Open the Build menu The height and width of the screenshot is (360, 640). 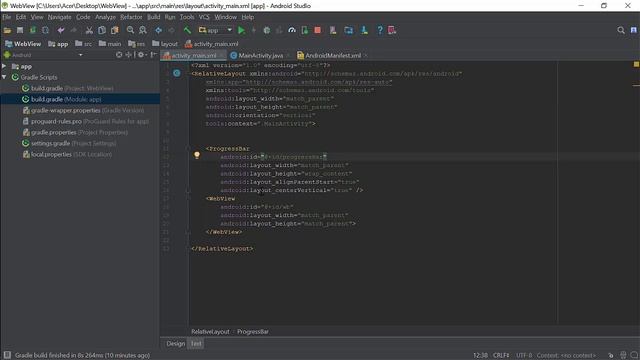[153, 17]
